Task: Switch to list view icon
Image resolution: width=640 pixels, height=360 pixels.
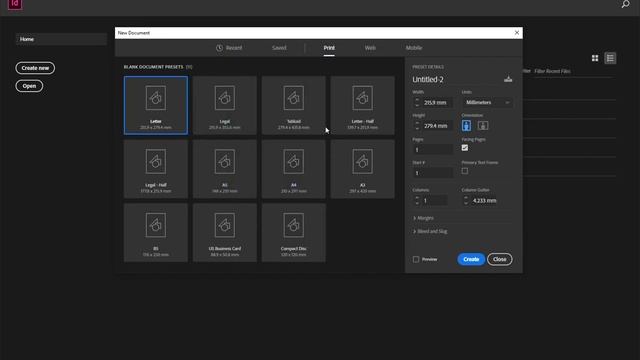Action: tap(610, 58)
